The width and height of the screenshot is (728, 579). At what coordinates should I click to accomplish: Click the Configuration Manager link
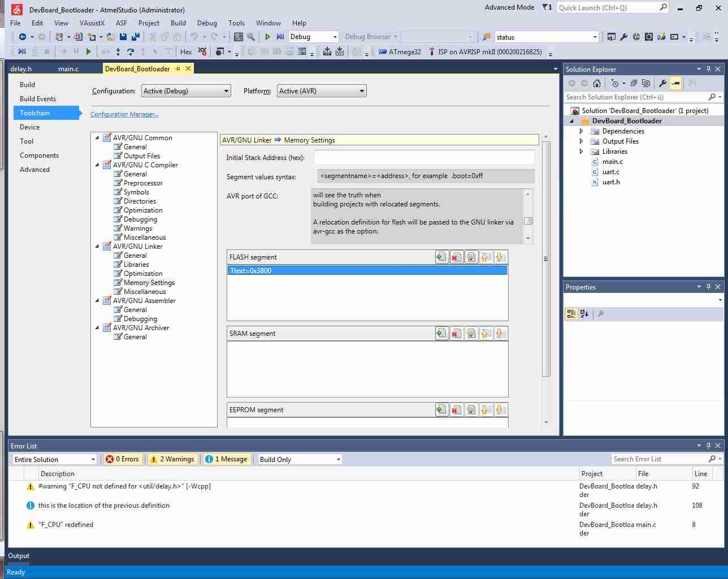(x=124, y=114)
